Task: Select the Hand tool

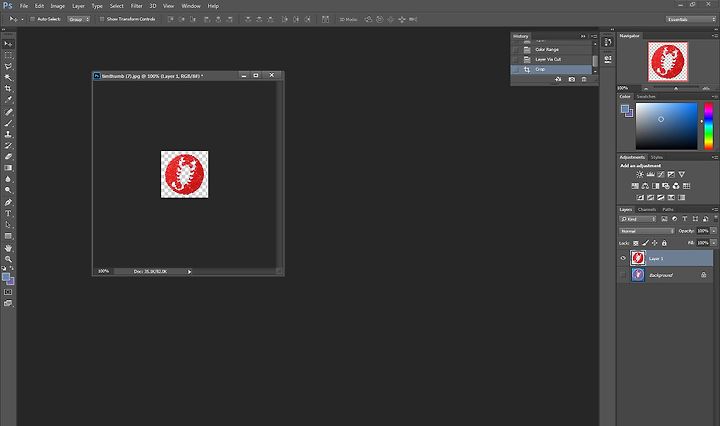Action: click(8, 248)
